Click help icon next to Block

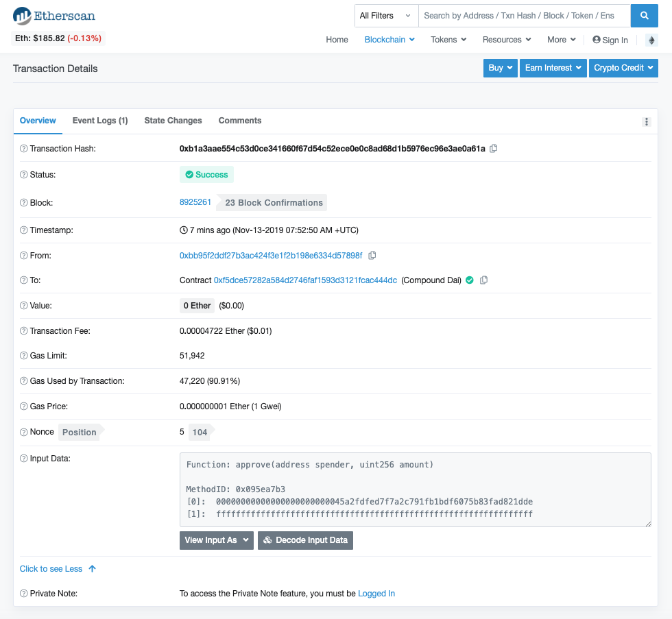tap(24, 203)
